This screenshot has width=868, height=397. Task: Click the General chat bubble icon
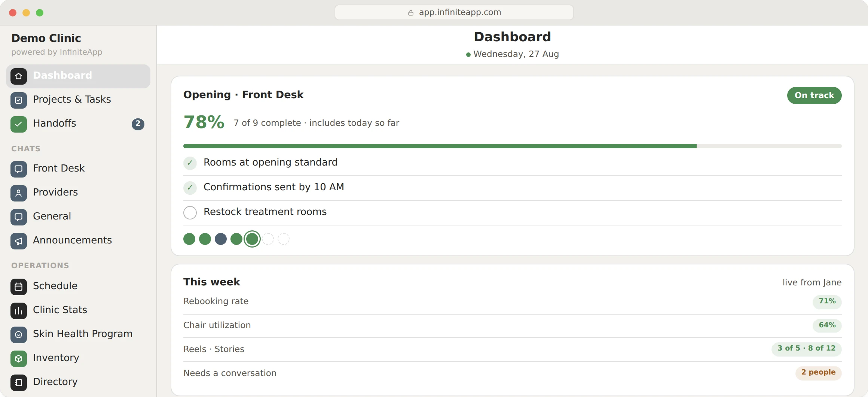[x=19, y=217]
